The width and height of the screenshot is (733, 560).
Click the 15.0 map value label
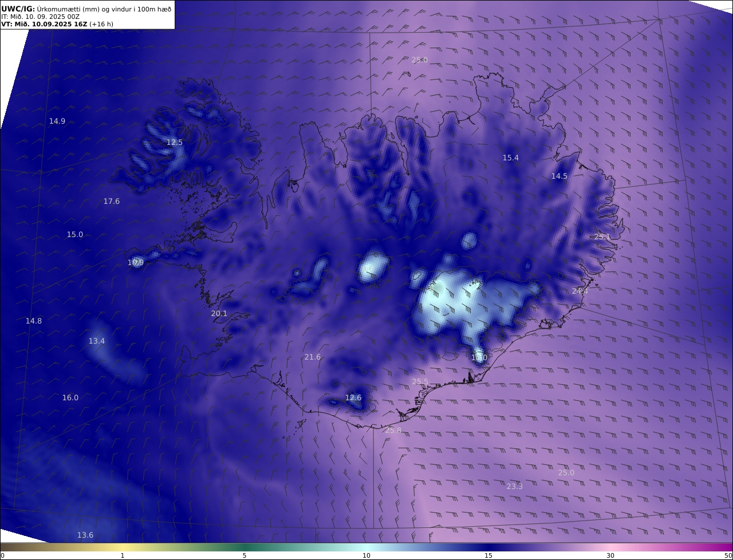click(74, 235)
